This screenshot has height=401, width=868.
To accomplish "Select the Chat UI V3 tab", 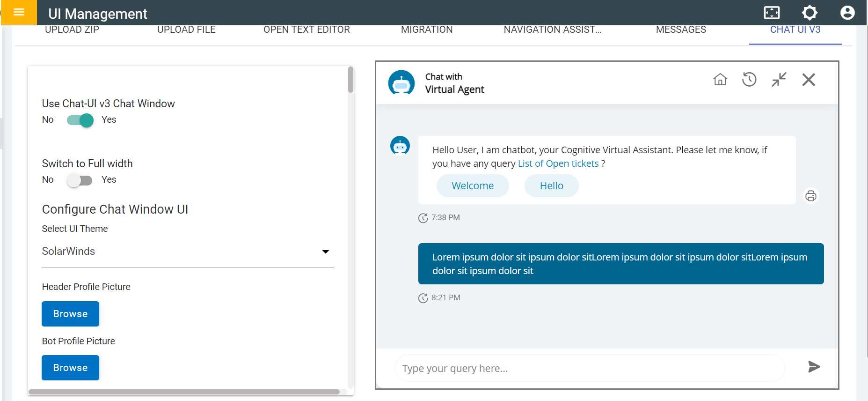I will click(x=795, y=30).
